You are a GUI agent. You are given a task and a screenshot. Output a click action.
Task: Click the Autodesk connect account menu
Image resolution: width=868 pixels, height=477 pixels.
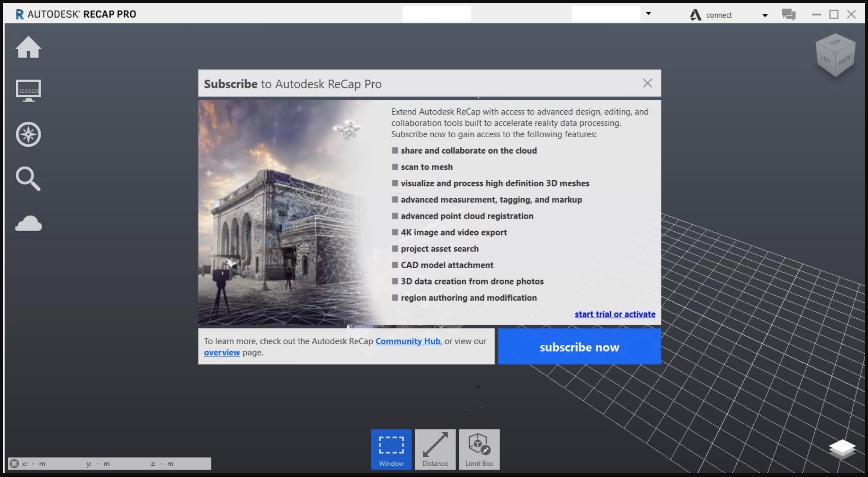point(712,15)
